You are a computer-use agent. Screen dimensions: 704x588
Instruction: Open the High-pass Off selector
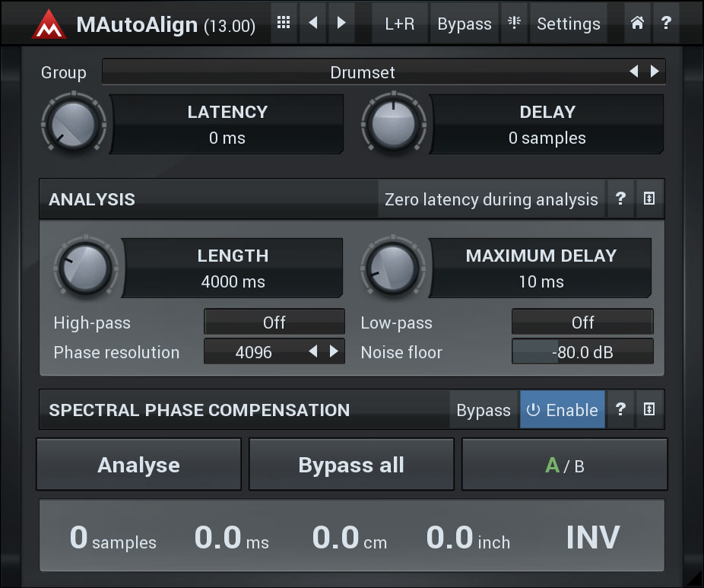[x=274, y=323]
